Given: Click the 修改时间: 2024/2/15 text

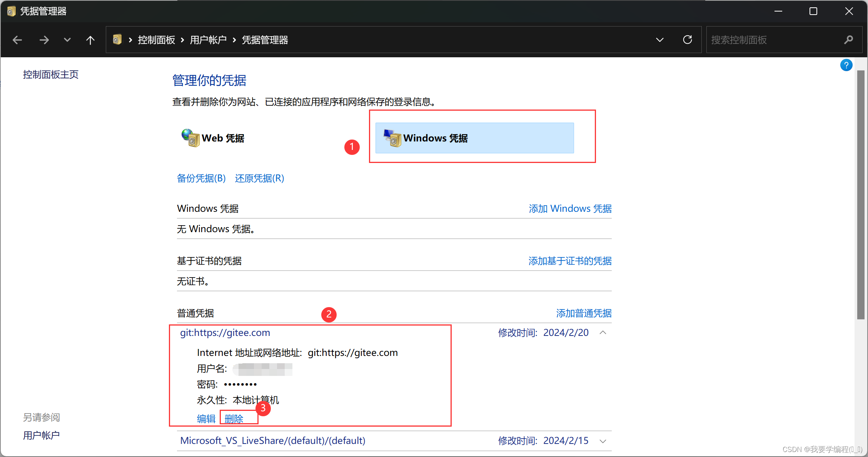Looking at the screenshot, I should 543,441.
